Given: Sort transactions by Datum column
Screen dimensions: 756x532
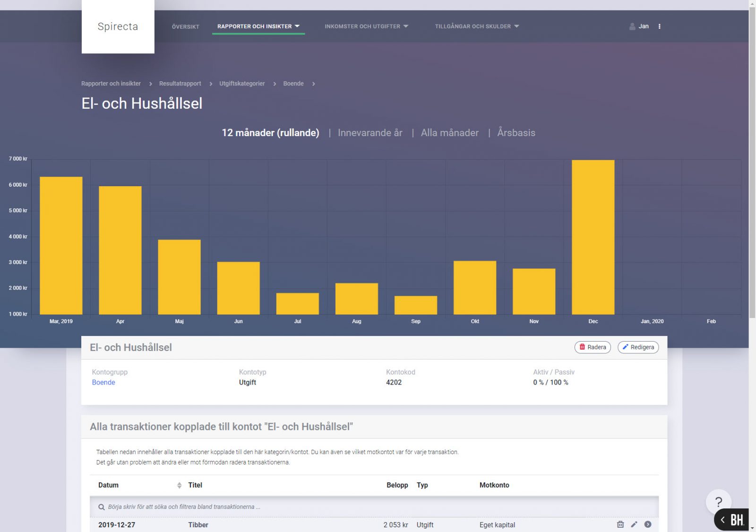Looking at the screenshot, I should pyautogui.click(x=179, y=485).
